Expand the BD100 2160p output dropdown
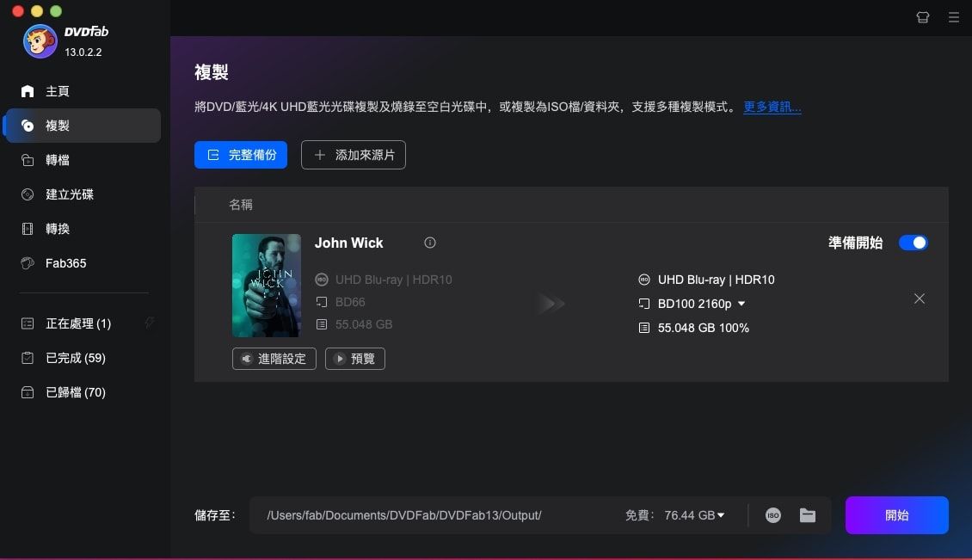 click(741, 304)
